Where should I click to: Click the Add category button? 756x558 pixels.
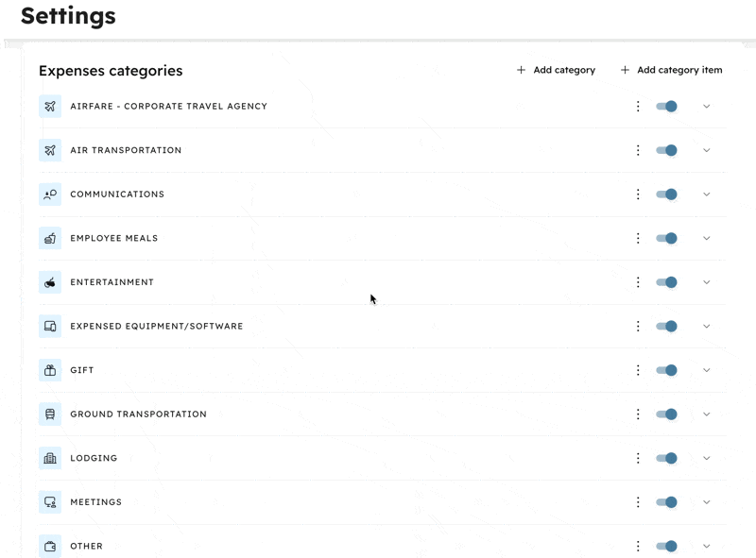pos(556,70)
